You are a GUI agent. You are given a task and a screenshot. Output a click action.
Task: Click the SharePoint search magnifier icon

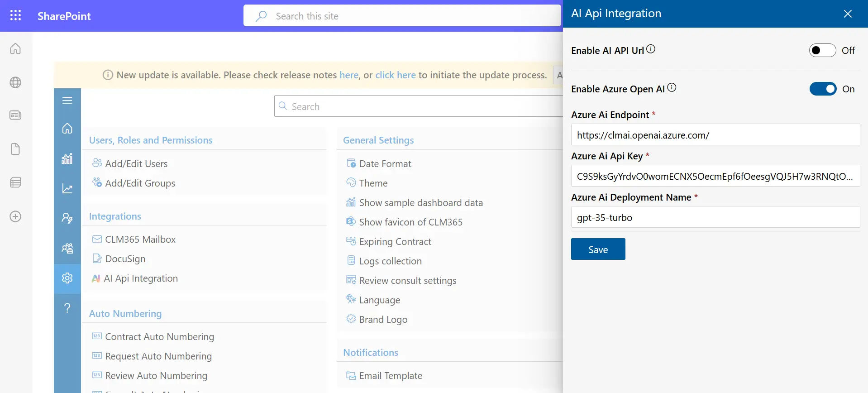click(261, 16)
